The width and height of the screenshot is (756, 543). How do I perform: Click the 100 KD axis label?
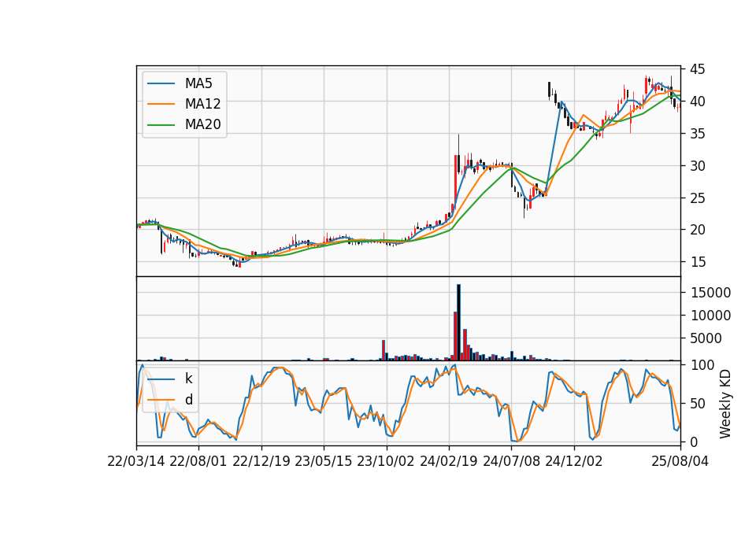point(702,365)
